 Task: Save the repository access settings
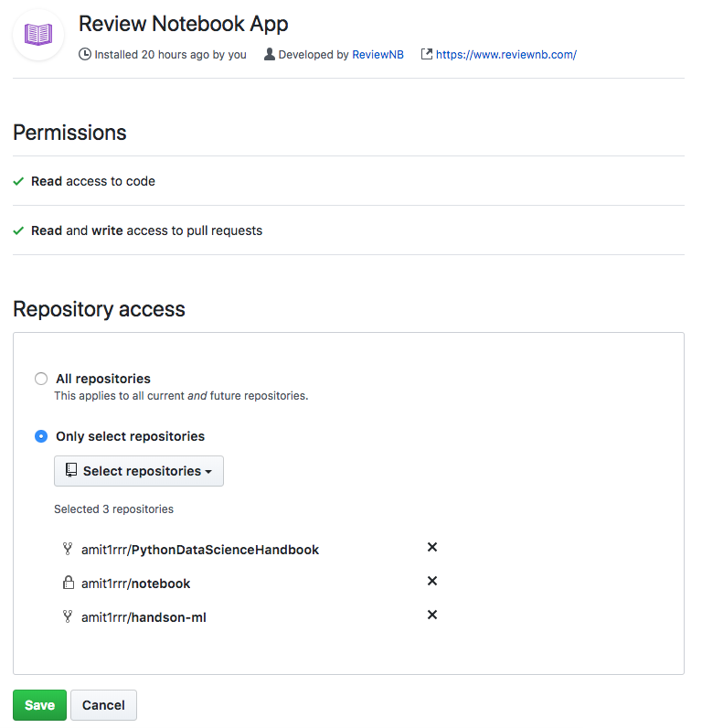[x=39, y=705]
